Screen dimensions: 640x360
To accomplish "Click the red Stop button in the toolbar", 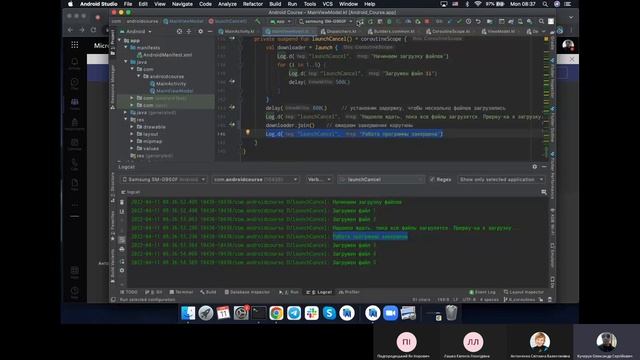I will tap(427, 21).
